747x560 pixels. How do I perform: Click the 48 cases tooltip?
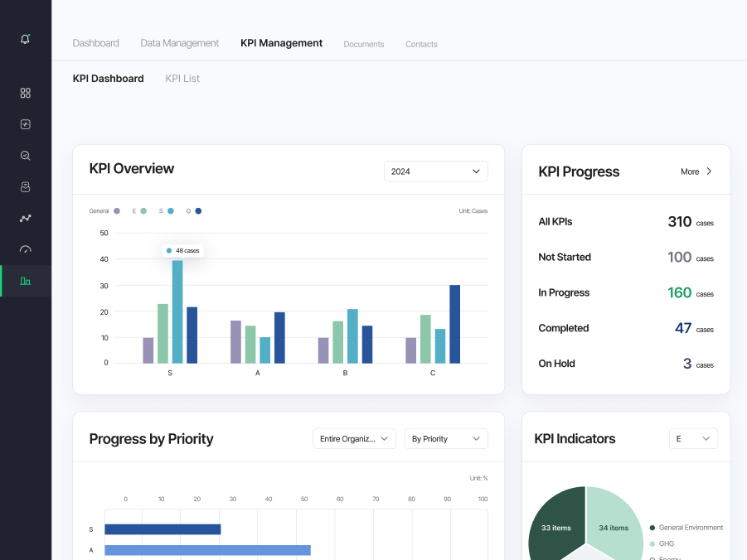[183, 250]
